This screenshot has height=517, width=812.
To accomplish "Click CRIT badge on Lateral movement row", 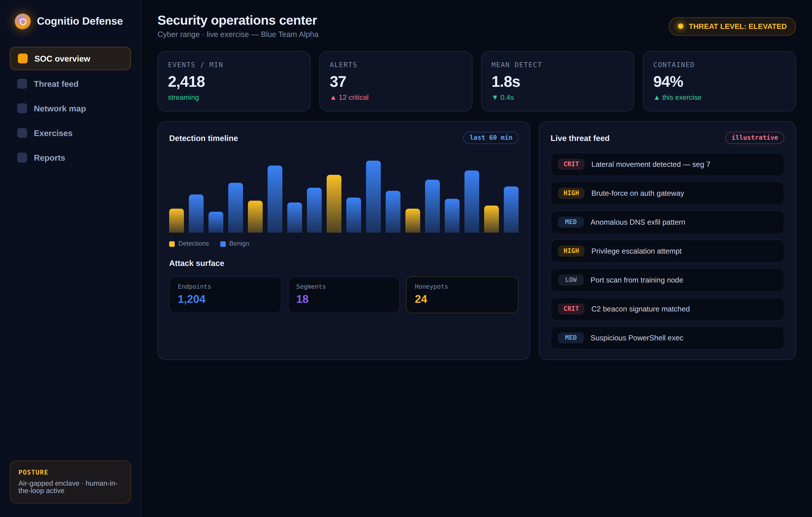I will pos(571,164).
